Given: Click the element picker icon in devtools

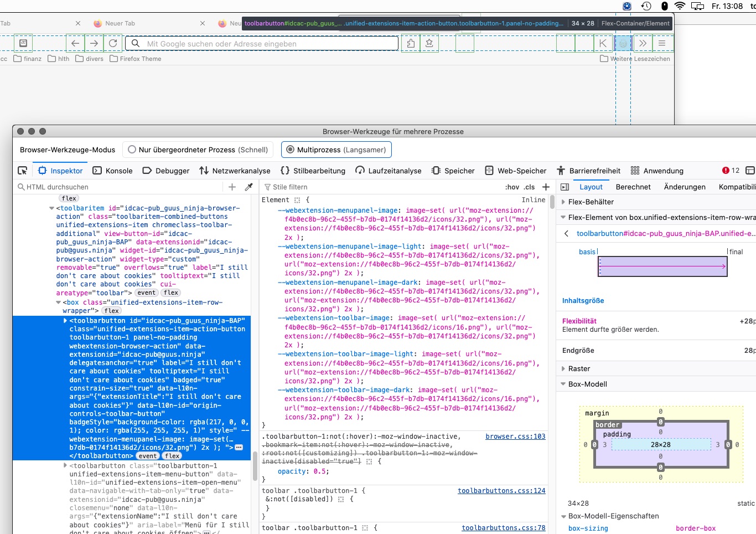Looking at the screenshot, I should click(22, 171).
